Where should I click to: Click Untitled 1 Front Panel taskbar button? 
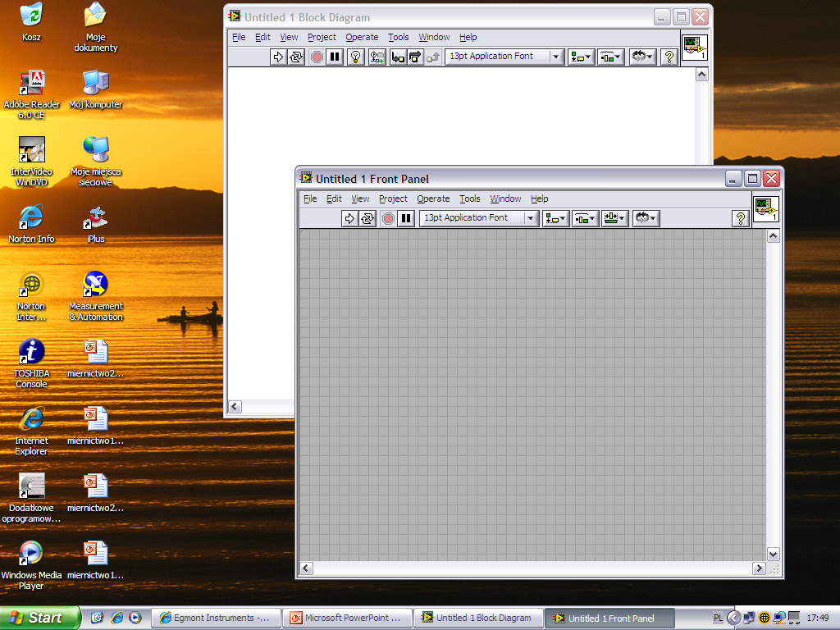click(608, 619)
